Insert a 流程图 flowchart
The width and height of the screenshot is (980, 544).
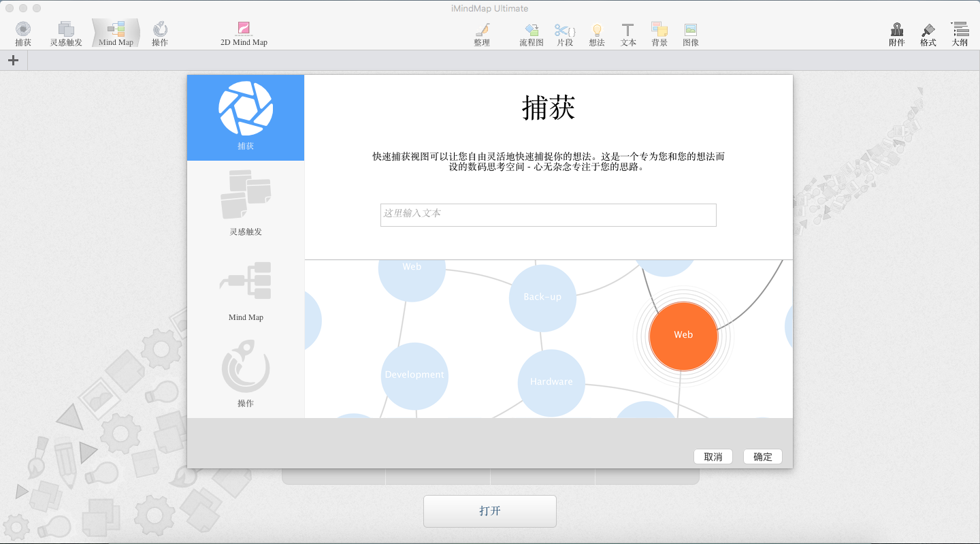(532, 34)
